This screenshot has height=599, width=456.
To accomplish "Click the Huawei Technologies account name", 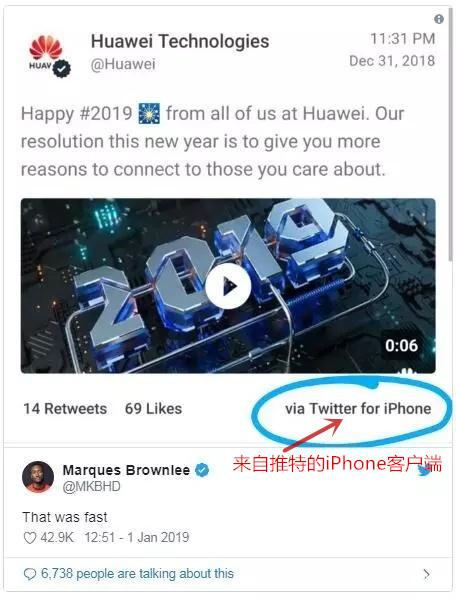I will pos(180,41).
